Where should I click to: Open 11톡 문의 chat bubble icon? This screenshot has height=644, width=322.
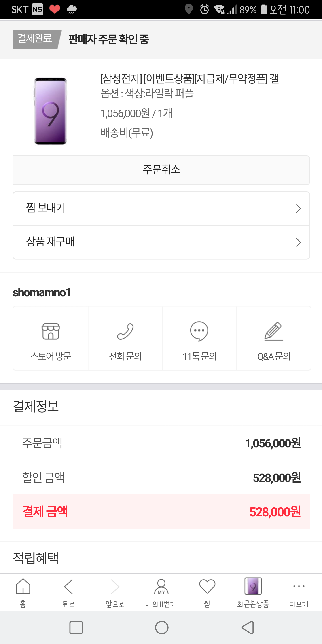(x=199, y=331)
